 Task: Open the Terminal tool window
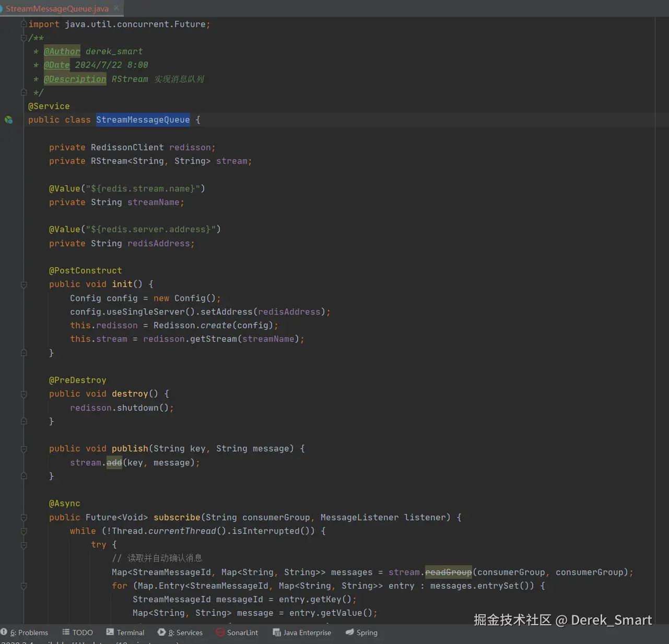pos(125,632)
